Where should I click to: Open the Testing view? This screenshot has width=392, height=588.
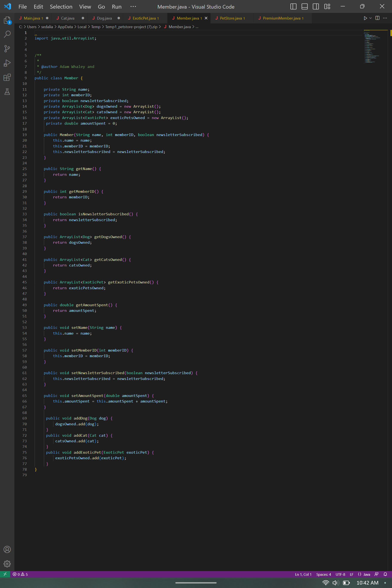(x=7, y=92)
